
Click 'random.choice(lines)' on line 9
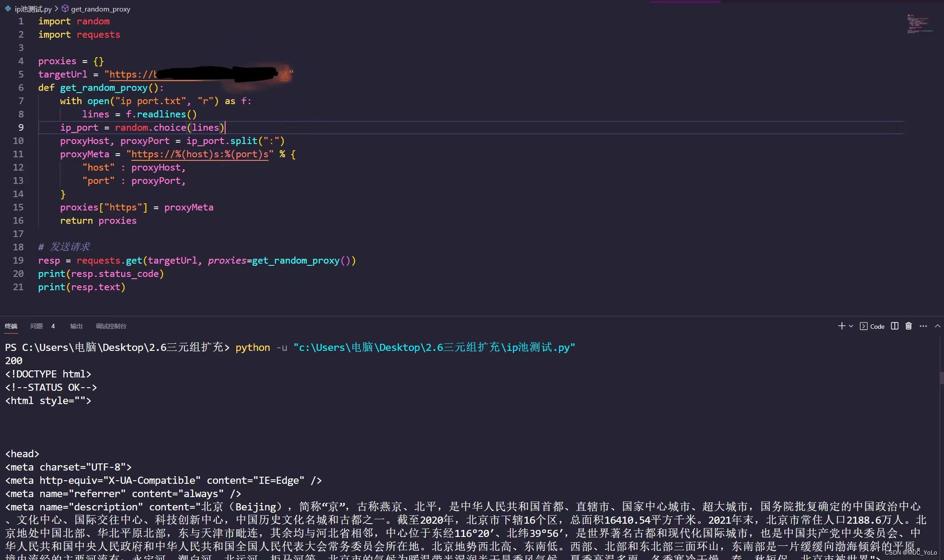[170, 128]
